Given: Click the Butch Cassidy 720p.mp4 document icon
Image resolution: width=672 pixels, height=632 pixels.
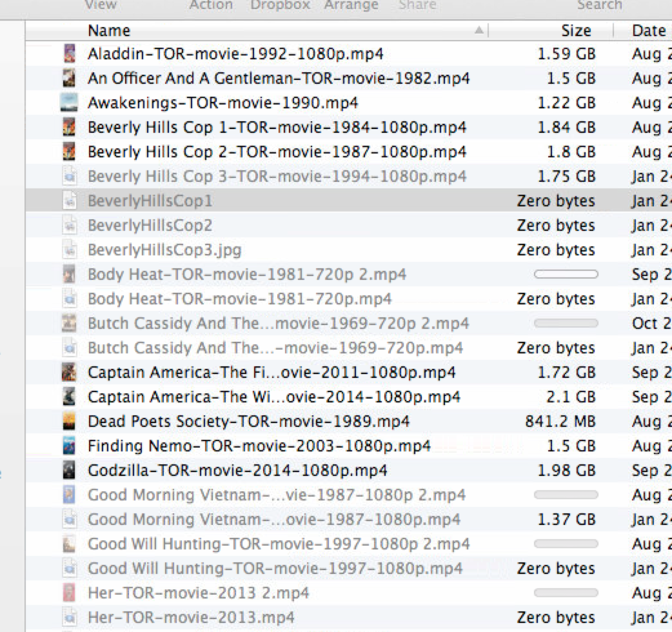Looking at the screenshot, I should (x=70, y=348).
